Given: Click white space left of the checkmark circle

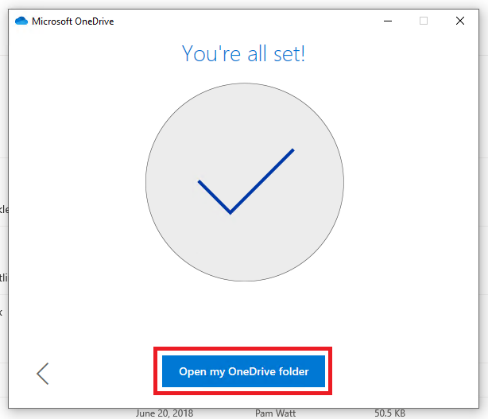Looking at the screenshot, I should 77,182.
